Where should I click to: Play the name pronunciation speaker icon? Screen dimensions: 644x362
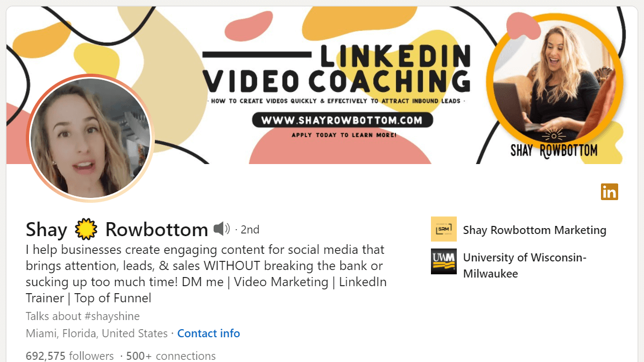221,229
